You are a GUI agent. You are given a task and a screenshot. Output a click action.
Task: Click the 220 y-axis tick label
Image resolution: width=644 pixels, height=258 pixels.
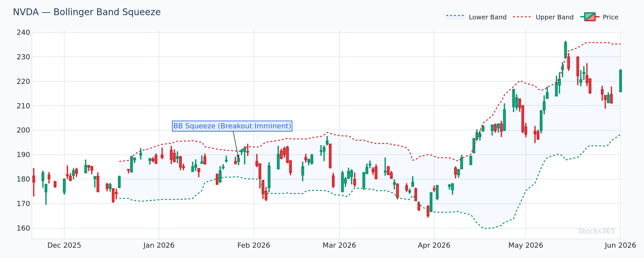point(23,82)
